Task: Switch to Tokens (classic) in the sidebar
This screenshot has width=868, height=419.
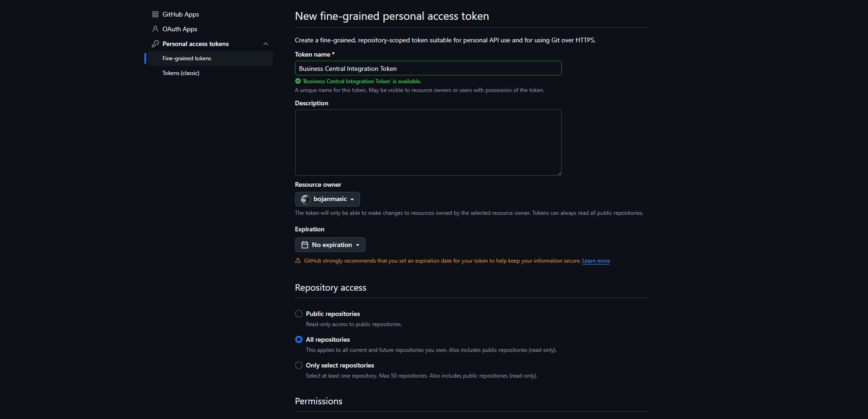Action: click(181, 73)
